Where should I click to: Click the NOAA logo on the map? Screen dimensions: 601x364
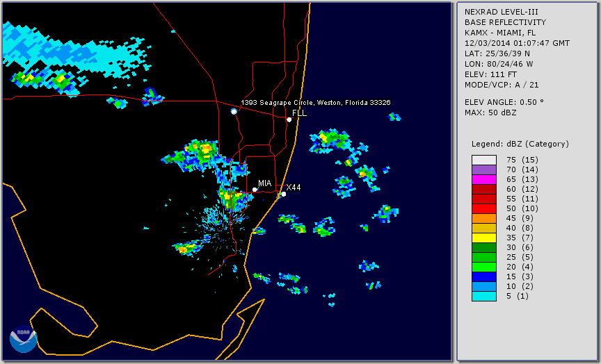tap(24, 339)
